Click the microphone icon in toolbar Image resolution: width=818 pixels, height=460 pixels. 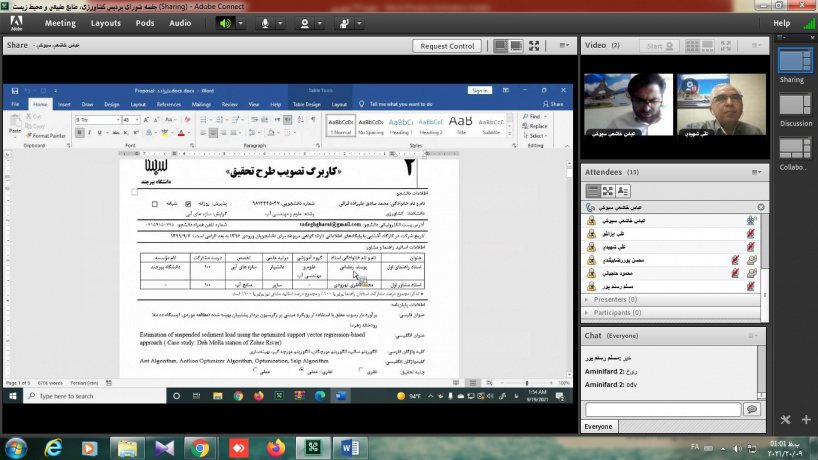click(265, 22)
